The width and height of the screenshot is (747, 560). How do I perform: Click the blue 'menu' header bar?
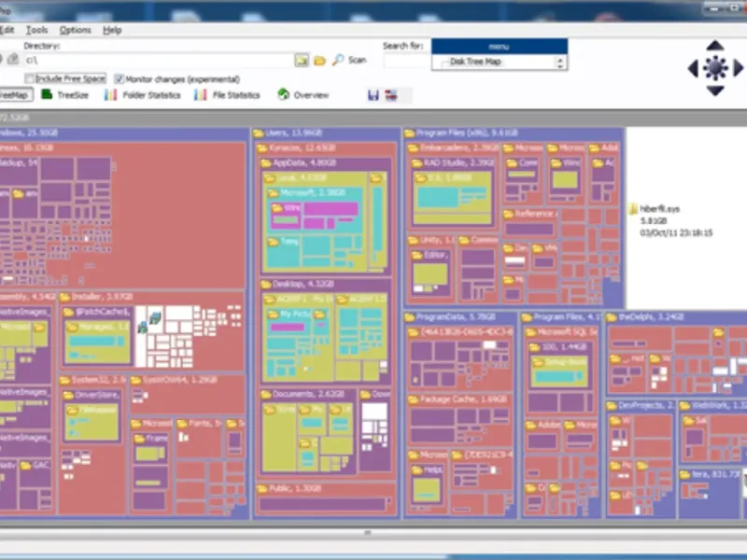click(500, 47)
